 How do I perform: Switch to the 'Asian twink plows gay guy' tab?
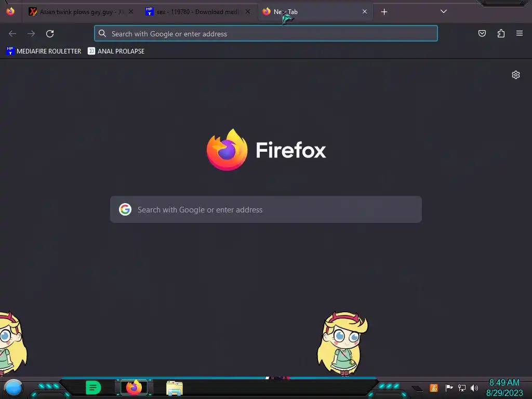pyautogui.click(x=82, y=12)
